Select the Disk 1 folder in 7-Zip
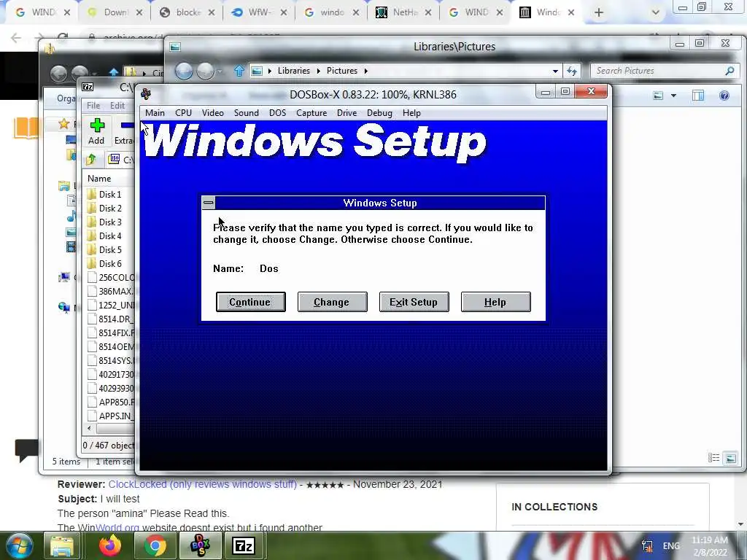The height and width of the screenshot is (560, 747). click(110, 194)
